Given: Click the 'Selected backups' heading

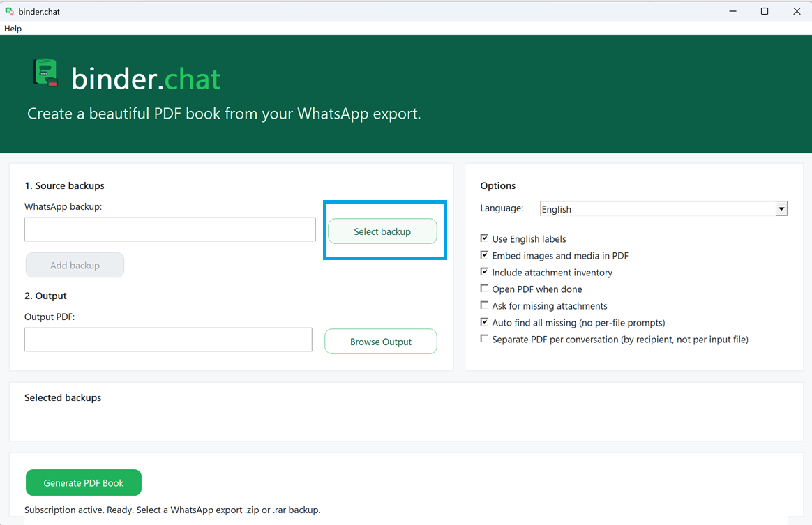Looking at the screenshot, I should (63, 397).
